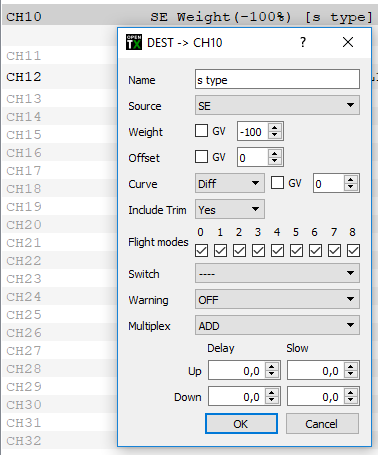This screenshot has width=378, height=455.
Task: Enable the Offset GV checkbox
Action: pyautogui.click(x=201, y=157)
